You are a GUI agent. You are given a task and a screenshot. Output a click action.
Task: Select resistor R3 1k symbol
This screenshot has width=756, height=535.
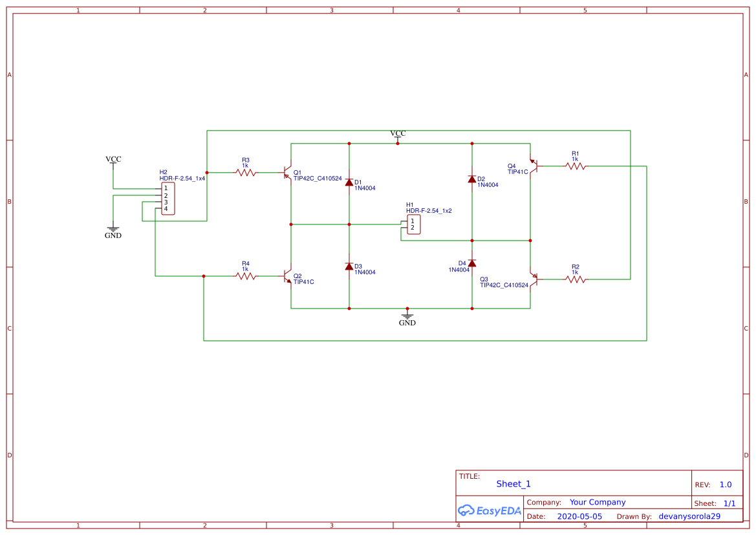(x=246, y=172)
